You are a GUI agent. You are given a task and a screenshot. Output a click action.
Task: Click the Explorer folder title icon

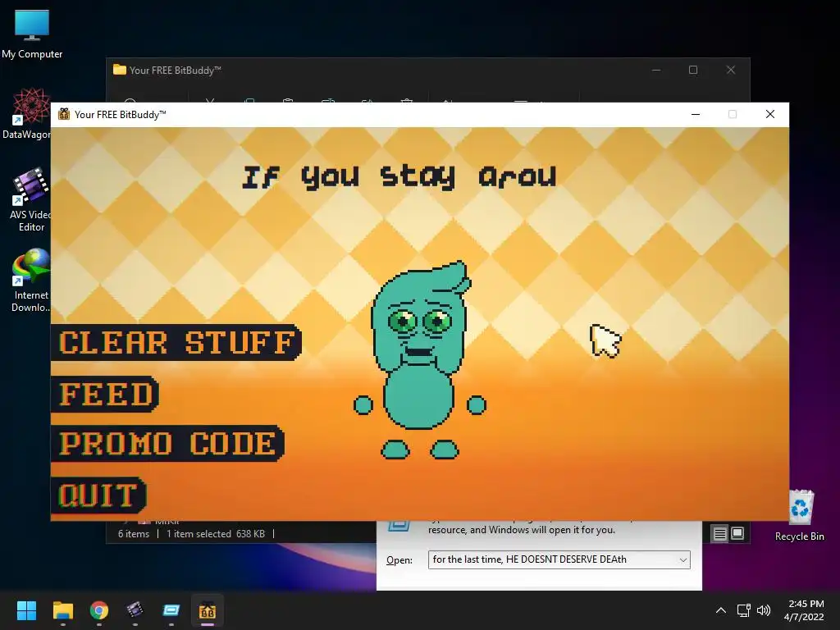[x=120, y=70]
